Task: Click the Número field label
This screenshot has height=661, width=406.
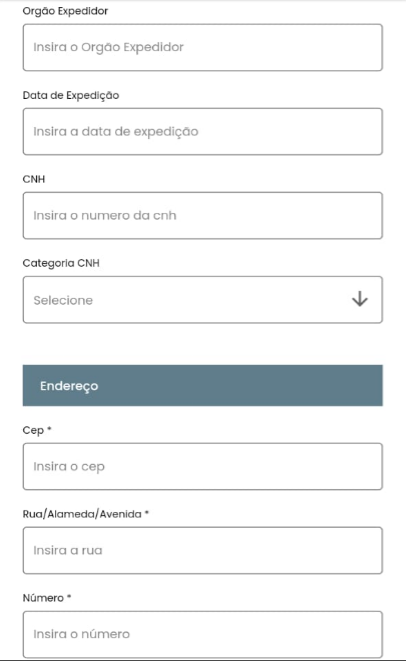Action: click(x=43, y=598)
